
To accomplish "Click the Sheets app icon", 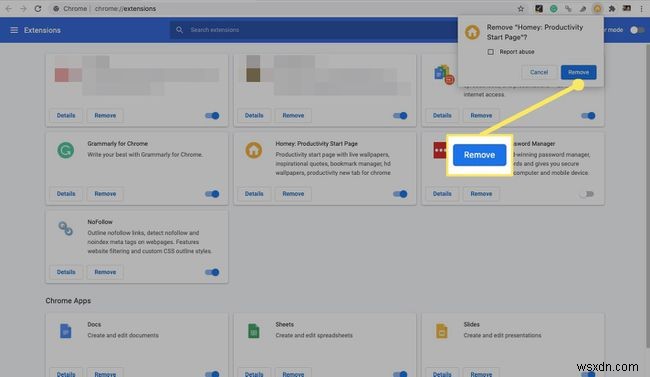I will 254,331.
